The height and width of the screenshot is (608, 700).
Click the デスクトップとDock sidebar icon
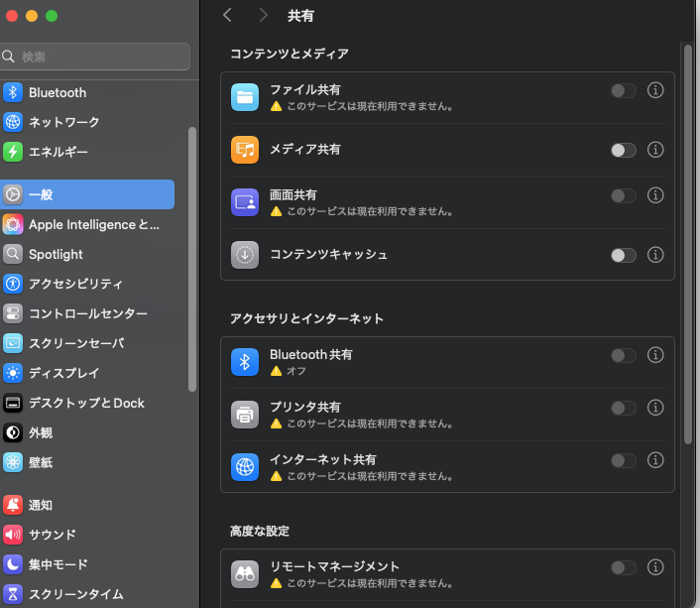13,403
